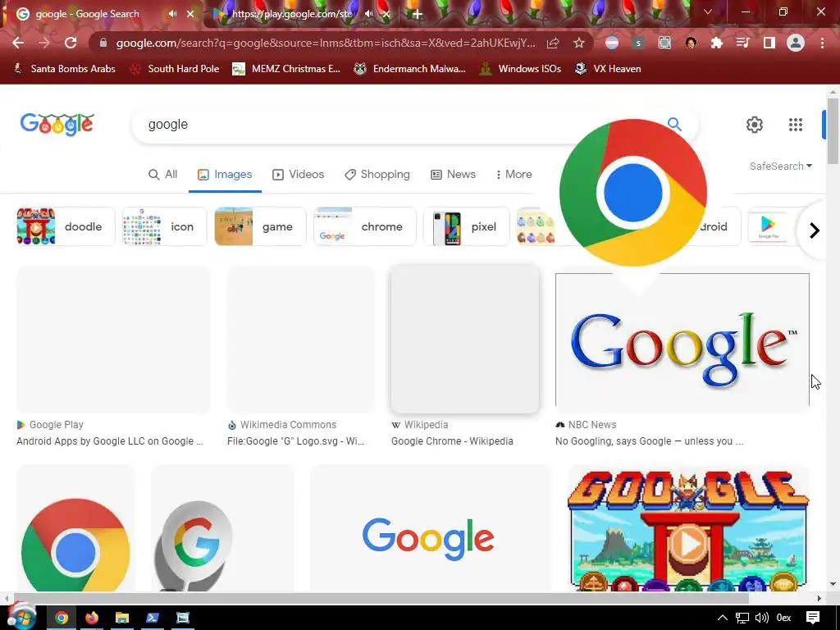Open the Extensions puzzle piece menu
Image resolution: width=840 pixels, height=630 pixels.
(717, 43)
